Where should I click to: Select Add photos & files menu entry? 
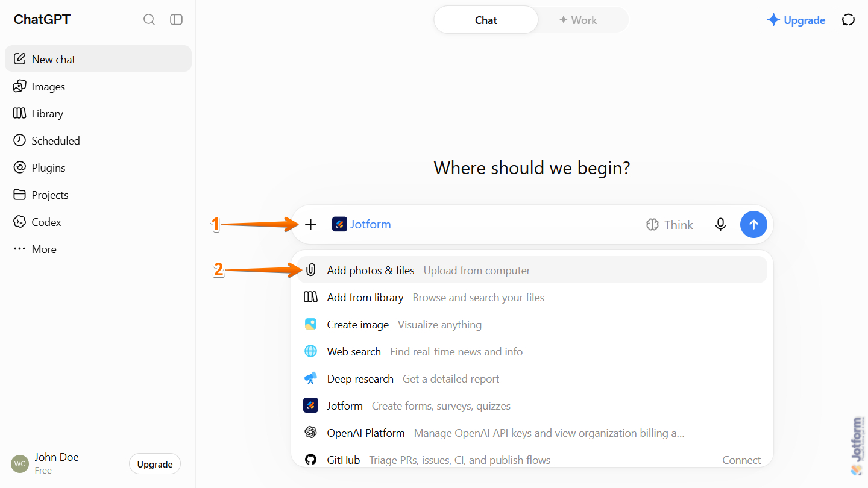tap(532, 270)
